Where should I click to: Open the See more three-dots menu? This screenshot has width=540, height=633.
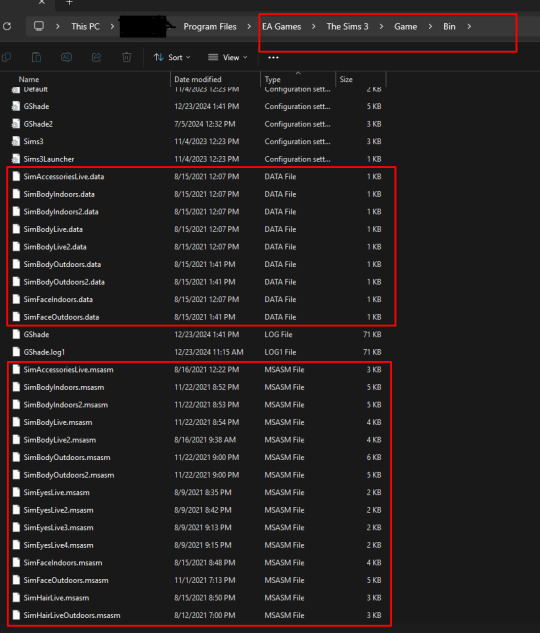click(x=273, y=57)
